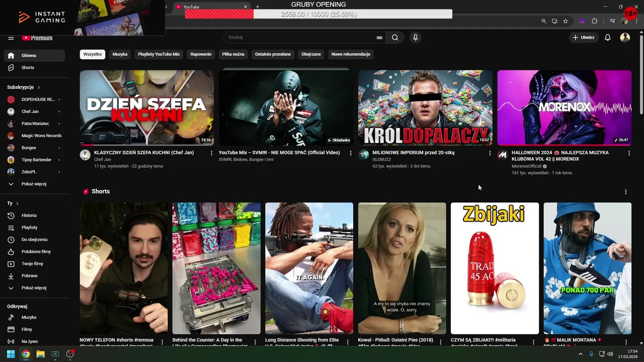The width and height of the screenshot is (644, 362).
Task: Open GLOBUZZ channel name link
Action: coord(381,159)
